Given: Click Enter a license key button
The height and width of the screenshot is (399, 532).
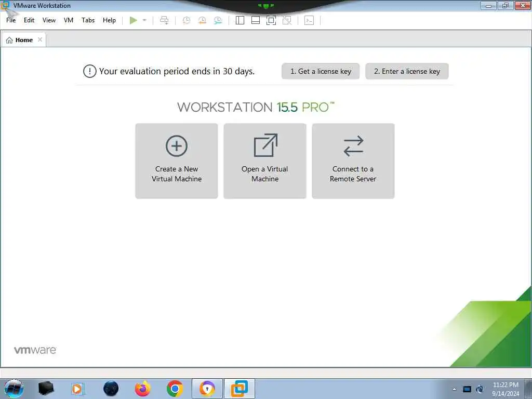Looking at the screenshot, I should coord(407,71).
